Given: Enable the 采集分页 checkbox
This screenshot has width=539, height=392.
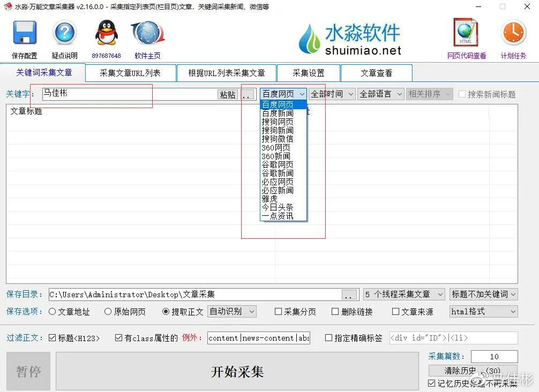Looking at the screenshot, I should click(x=279, y=312).
